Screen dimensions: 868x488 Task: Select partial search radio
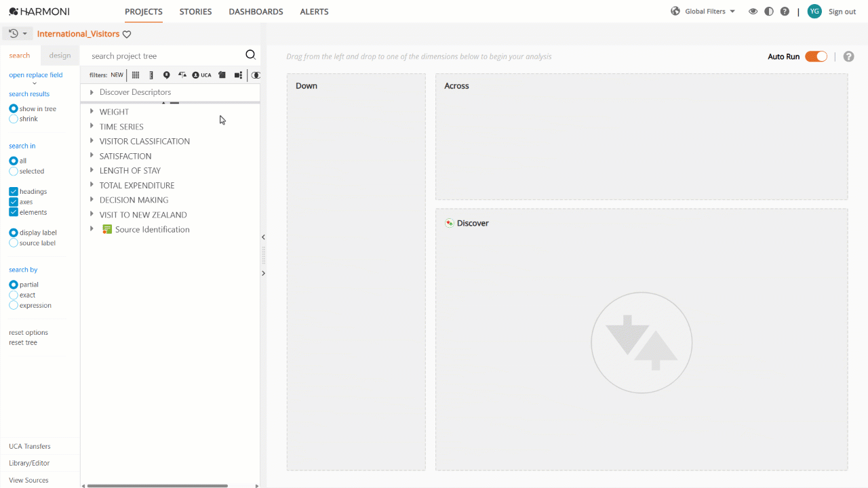[x=14, y=285]
